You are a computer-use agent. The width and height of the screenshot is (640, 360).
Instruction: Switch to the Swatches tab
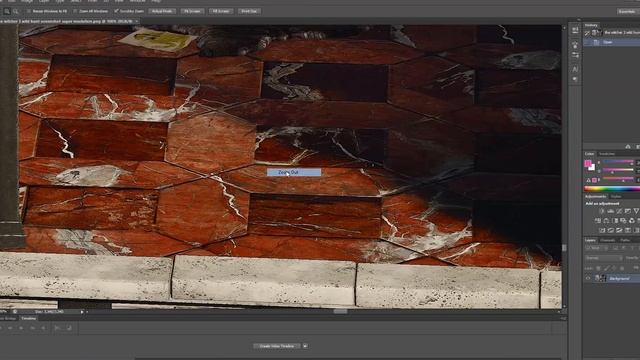tap(607, 153)
